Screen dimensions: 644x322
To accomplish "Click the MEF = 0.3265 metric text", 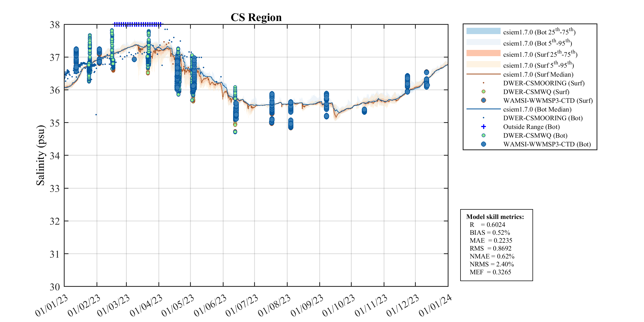I will point(490,272).
